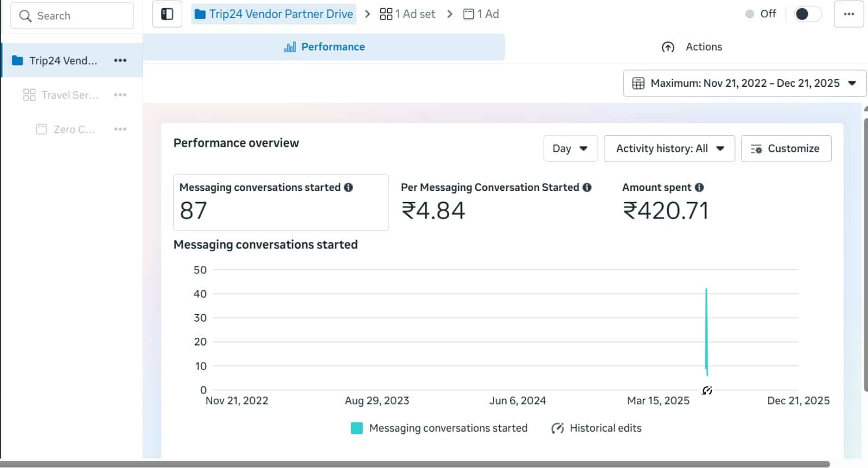Screen dimensions: 868x468
Task: Go to 1 Ad set breadcrumb
Action: click(x=408, y=14)
